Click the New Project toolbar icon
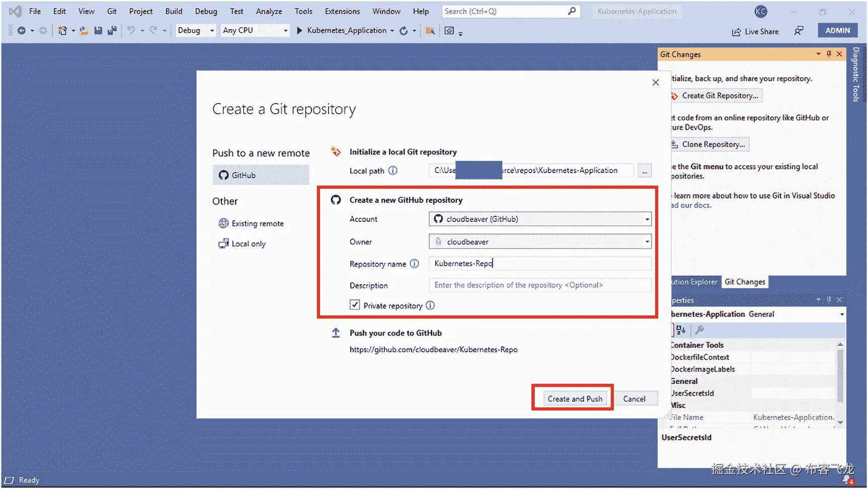The height and width of the screenshot is (489, 868). [62, 31]
